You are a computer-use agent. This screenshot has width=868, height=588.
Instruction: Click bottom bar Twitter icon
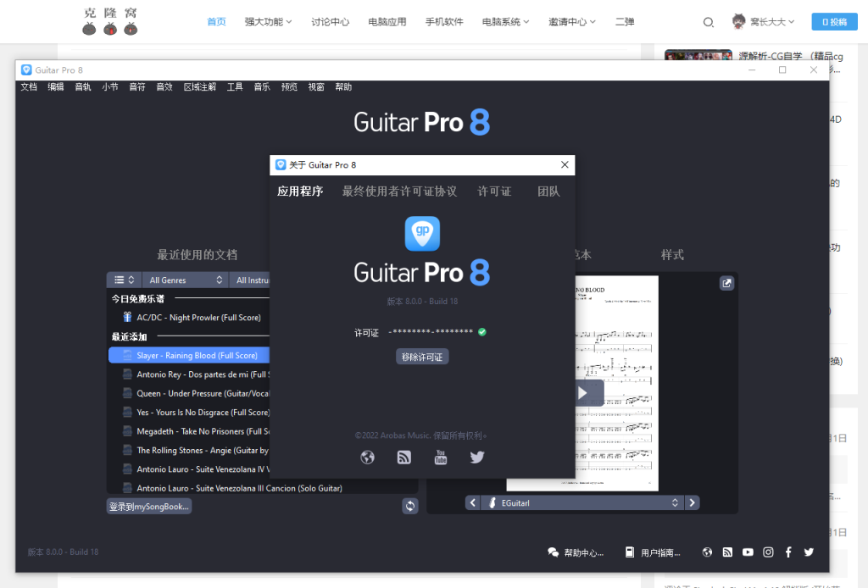pyautogui.click(x=809, y=552)
